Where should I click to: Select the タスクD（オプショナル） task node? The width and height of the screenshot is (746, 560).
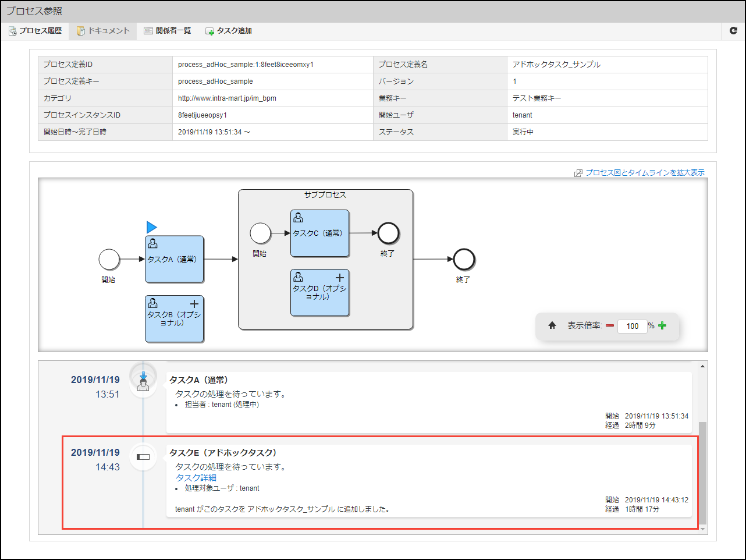320,293
